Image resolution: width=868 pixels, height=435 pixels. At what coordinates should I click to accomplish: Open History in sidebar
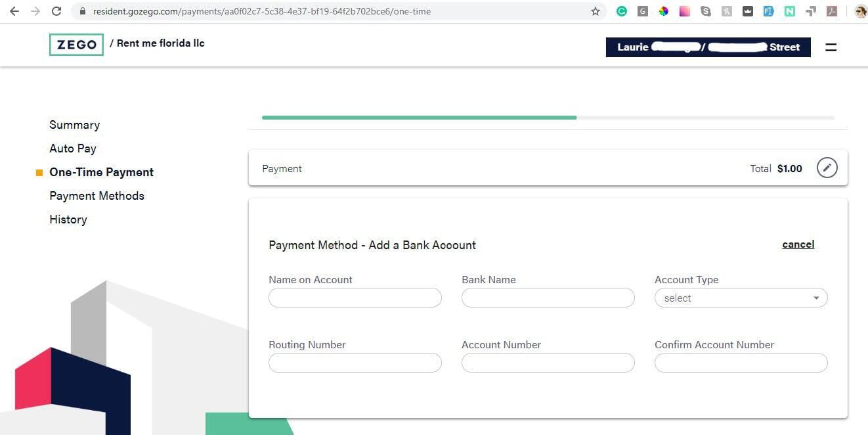point(68,219)
